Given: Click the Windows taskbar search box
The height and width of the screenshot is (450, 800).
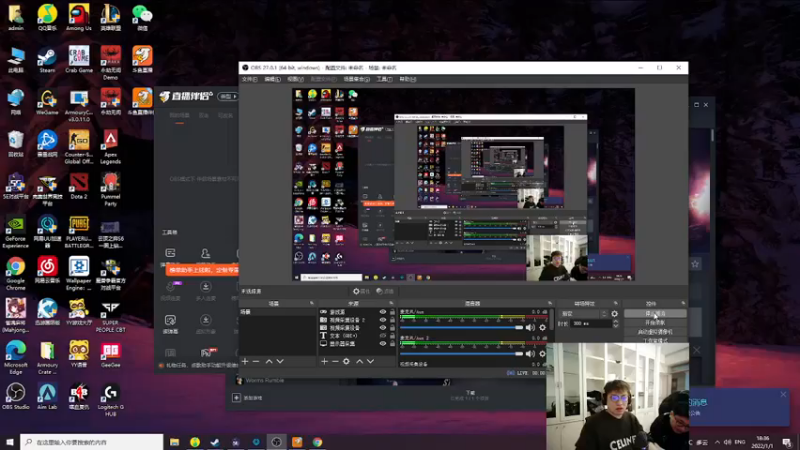Looking at the screenshot, I should [x=92, y=442].
